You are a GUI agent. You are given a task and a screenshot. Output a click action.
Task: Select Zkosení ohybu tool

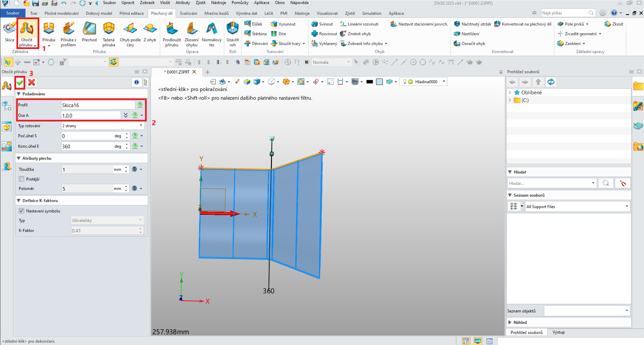(x=192, y=34)
